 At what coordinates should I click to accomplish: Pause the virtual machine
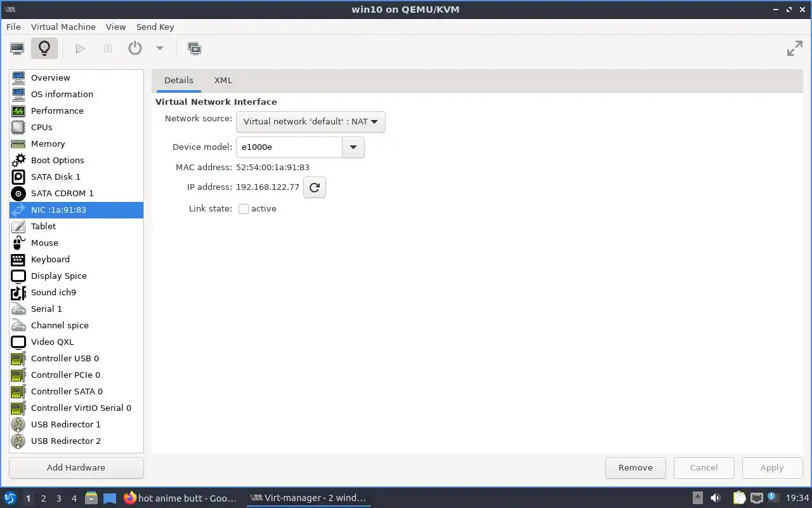108,48
